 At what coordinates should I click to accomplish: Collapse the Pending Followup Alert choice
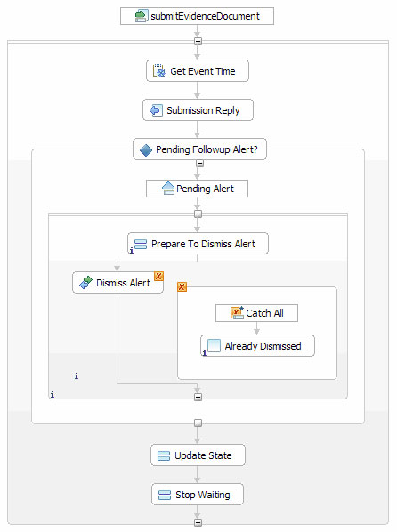point(199,164)
